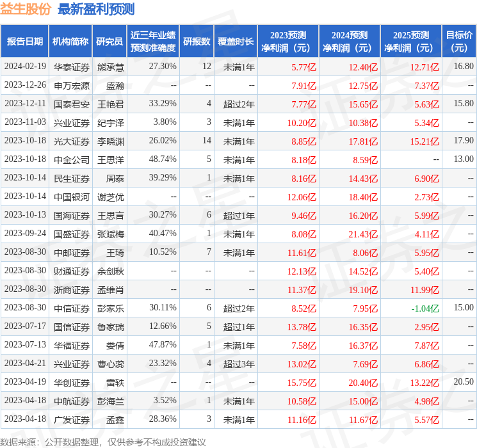Select the 国信证券 institution cell
The height and width of the screenshot is (448, 477).
(72, 326)
